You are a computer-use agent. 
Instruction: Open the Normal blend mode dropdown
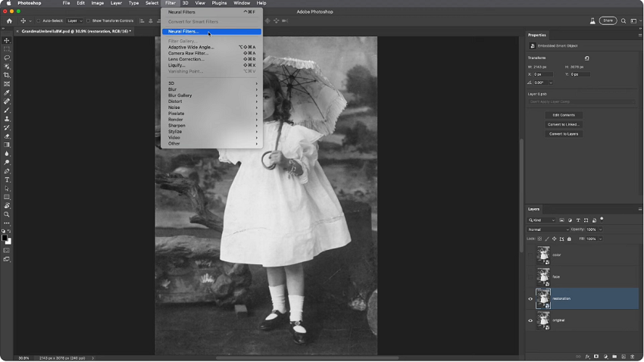(x=548, y=229)
